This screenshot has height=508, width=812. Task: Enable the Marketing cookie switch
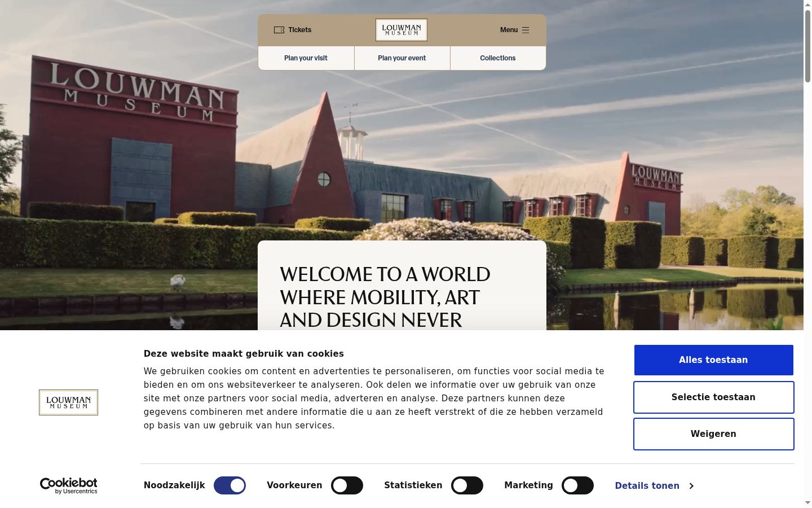577,485
